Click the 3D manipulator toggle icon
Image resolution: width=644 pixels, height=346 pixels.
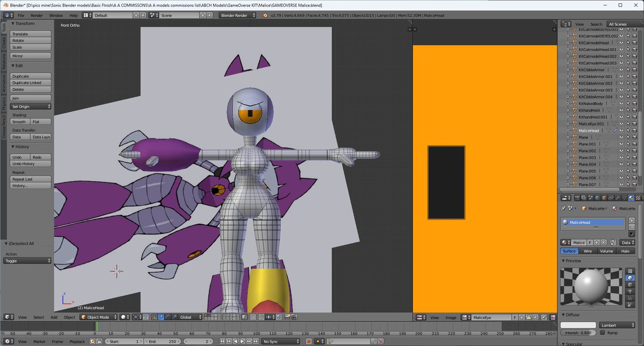pos(154,317)
